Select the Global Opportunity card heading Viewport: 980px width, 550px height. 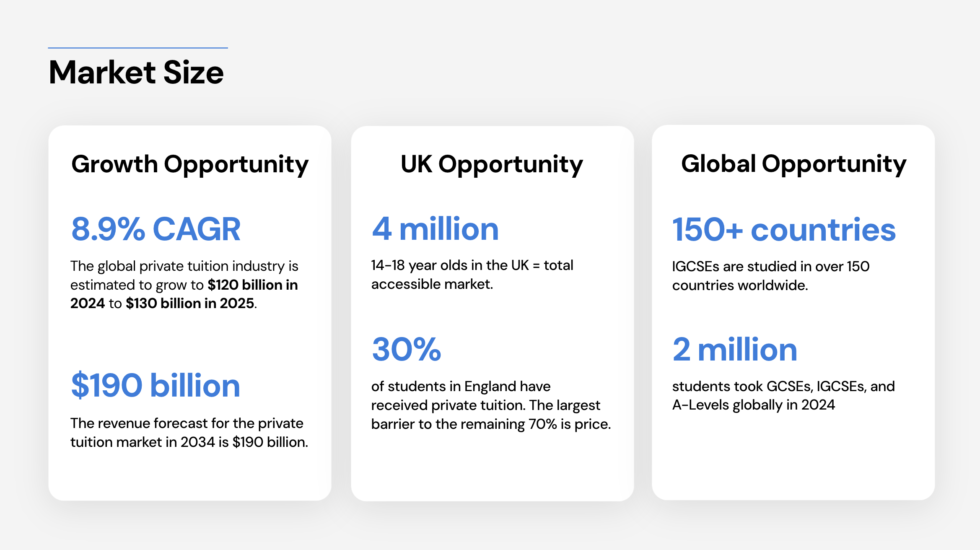[x=793, y=164]
